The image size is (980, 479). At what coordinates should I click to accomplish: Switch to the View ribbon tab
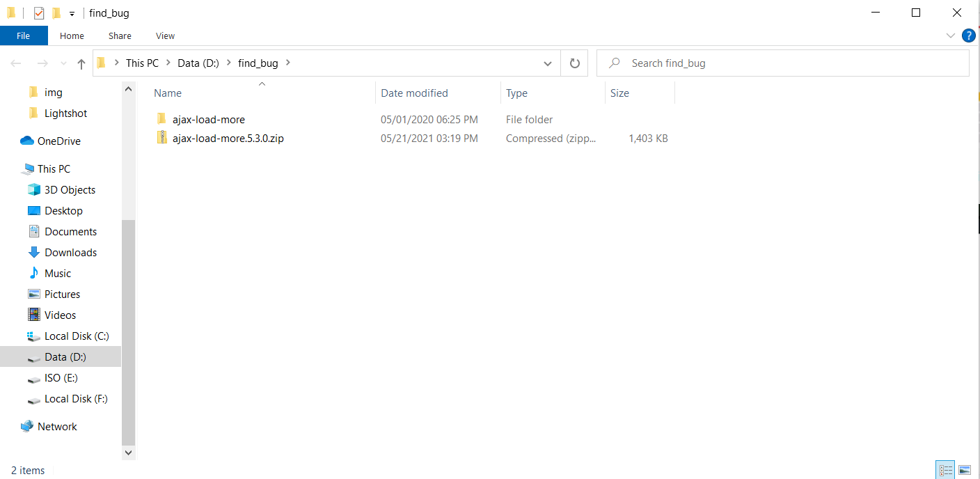[165, 36]
